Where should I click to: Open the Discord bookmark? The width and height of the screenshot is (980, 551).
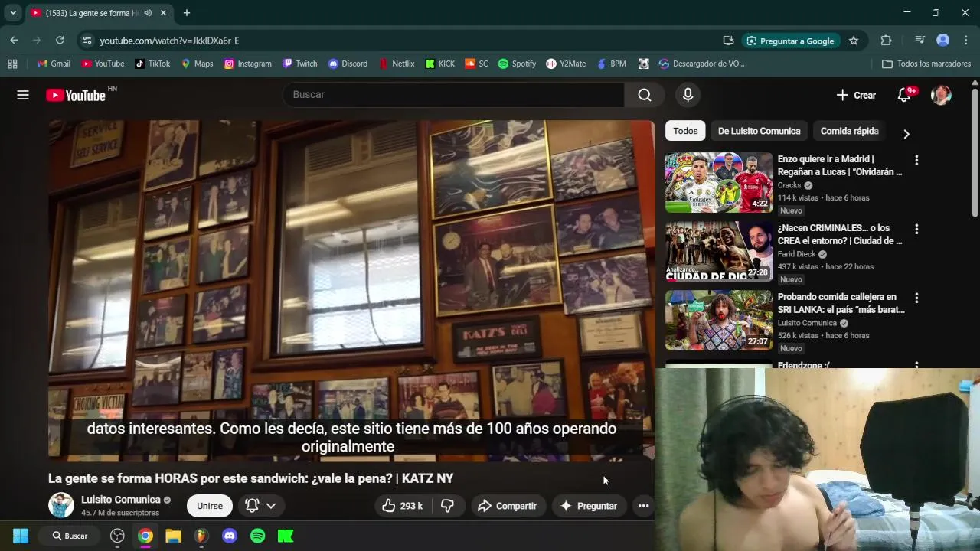348,64
